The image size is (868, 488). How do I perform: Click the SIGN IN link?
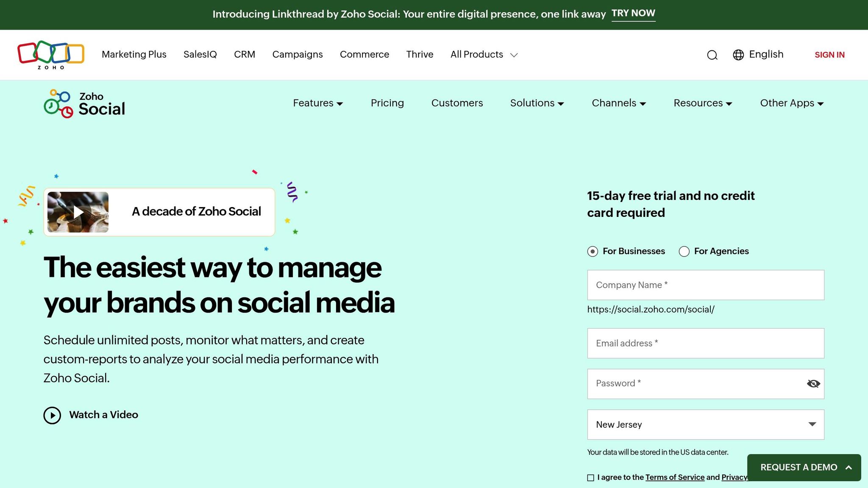tap(829, 55)
